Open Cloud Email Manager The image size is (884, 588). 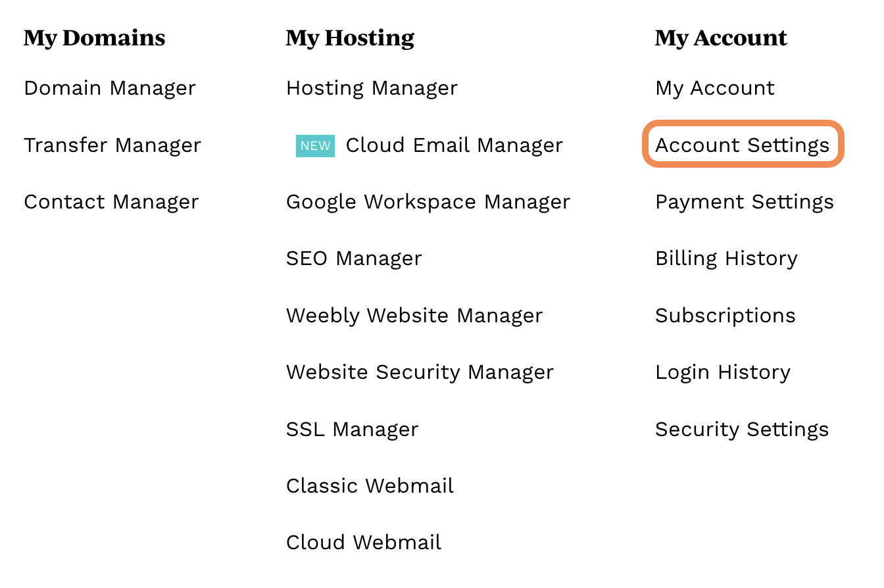454,145
